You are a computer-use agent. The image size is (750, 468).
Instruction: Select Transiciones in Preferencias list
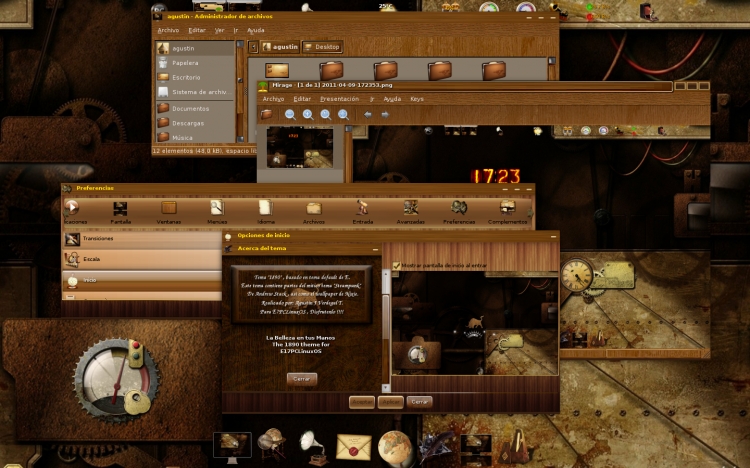coord(142,238)
